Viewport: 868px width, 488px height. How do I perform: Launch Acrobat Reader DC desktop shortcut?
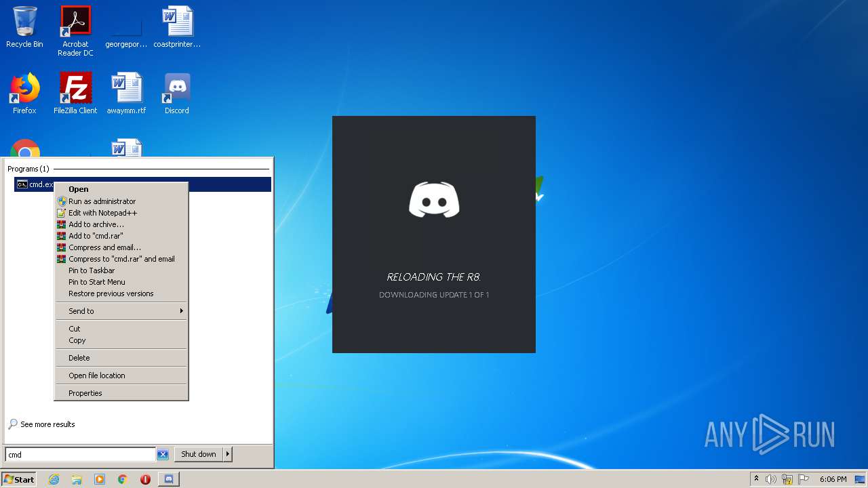(75, 30)
